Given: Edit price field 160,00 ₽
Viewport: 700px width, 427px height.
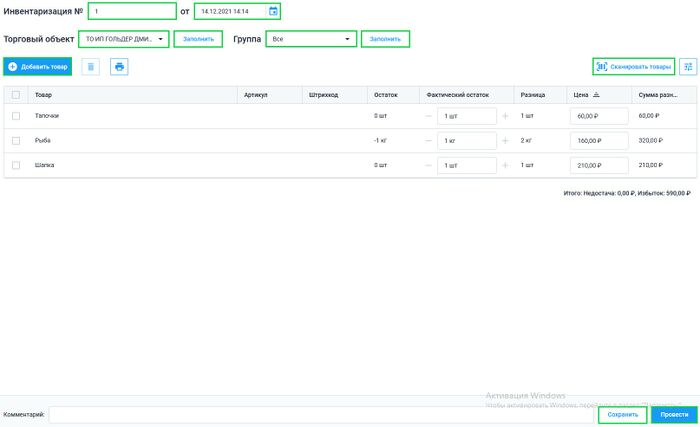Looking at the screenshot, I should click(x=599, y=141).
